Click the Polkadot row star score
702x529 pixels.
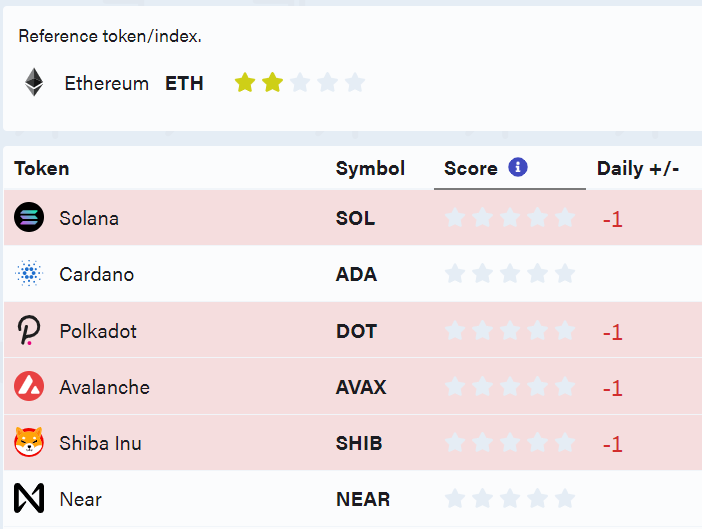(510, 331)
